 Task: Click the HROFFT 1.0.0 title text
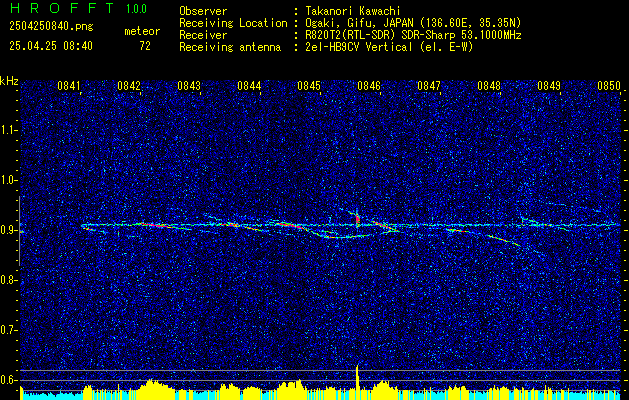click(79, 8)
